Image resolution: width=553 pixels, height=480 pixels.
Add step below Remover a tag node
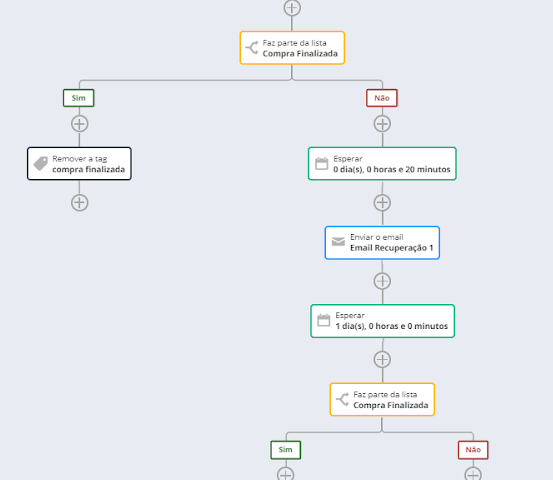click(79, 203)
